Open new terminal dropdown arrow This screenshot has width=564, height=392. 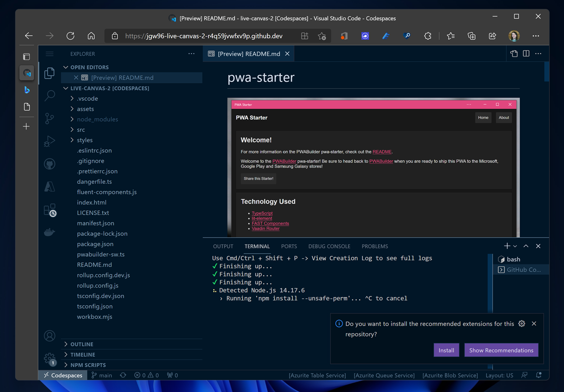coord(515,247)
